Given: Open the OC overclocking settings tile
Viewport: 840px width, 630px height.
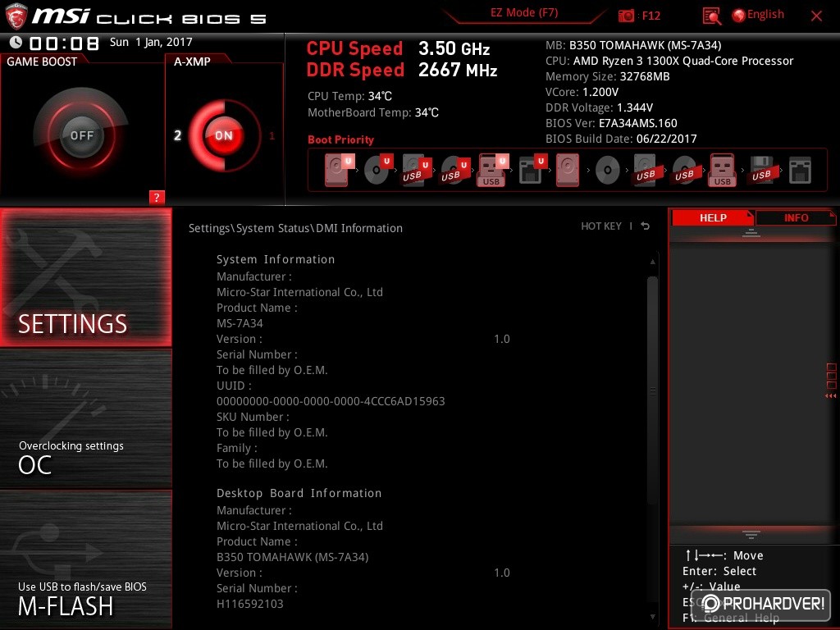Looking at the screenshot, I should pos(85,418).
